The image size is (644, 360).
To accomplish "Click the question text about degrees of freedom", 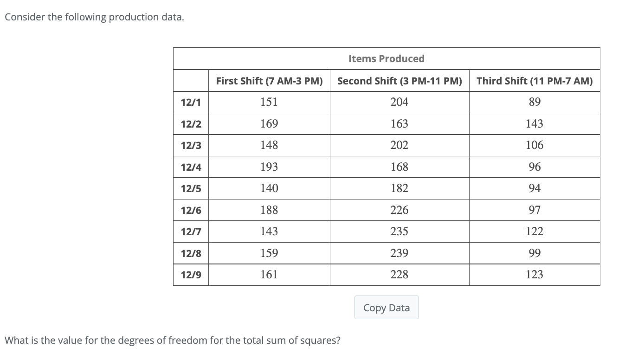I will [x=174, y=340].
